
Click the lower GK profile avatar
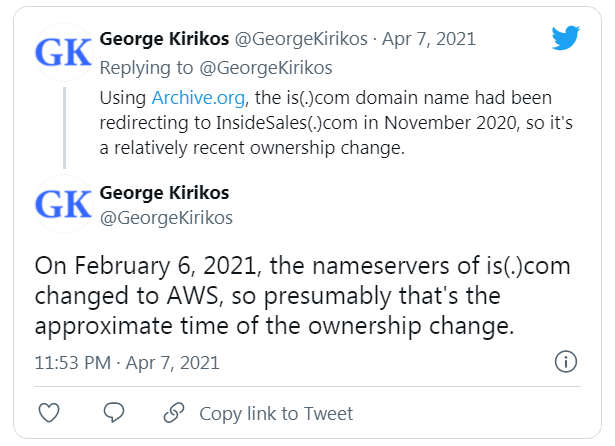click(64, 204)
